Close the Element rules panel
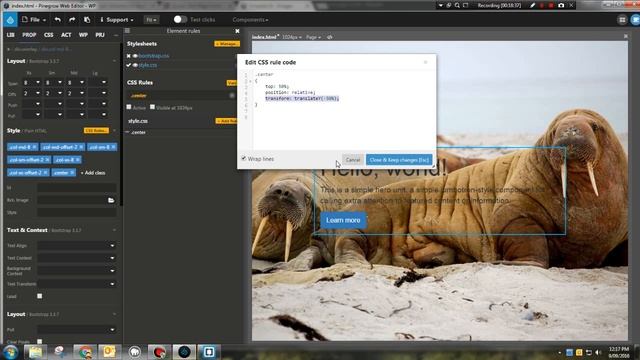This screenshot has width=640, height=360. (x=237, y=31)
